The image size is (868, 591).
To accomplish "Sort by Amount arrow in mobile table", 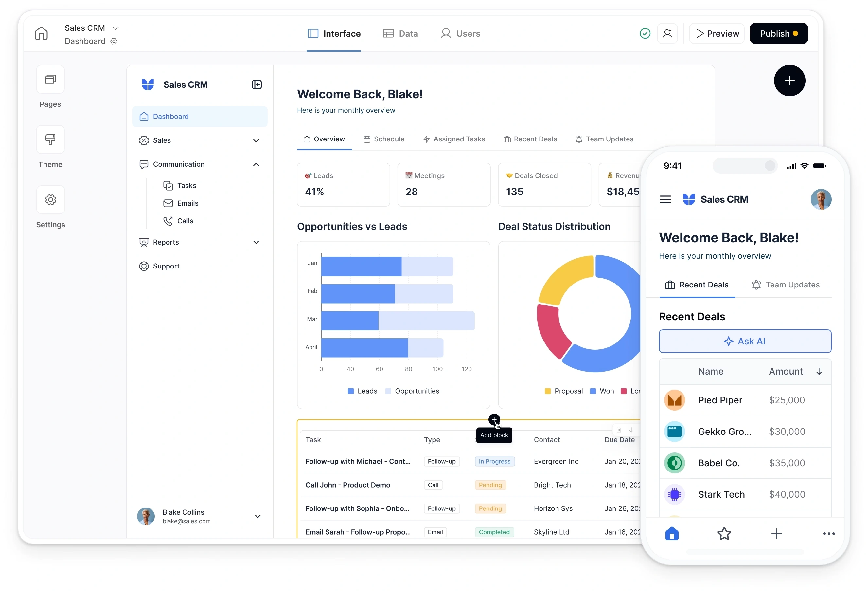I will [819, 372].
